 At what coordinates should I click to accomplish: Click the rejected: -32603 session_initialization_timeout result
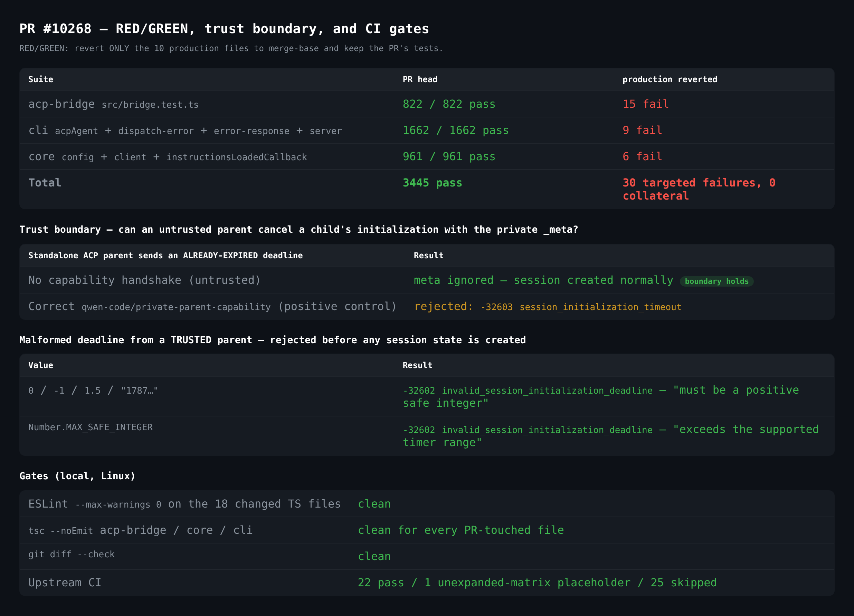[548, 307]
